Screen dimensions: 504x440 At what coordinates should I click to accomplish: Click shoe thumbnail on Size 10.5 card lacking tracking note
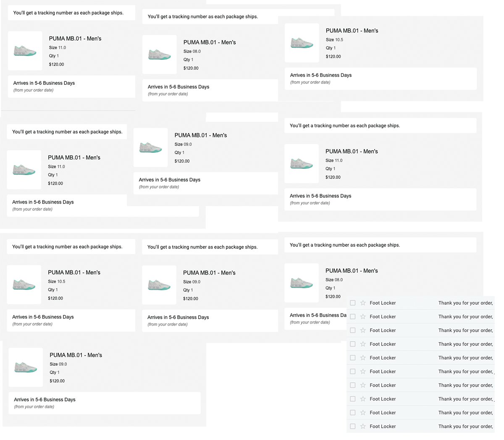pyautogui.click(x=302, y=43)
